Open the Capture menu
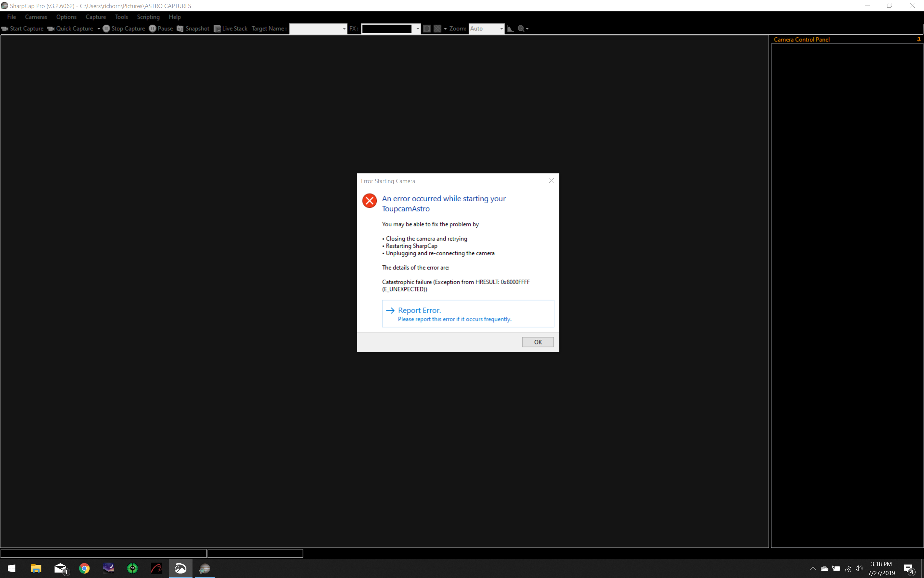The height and width of the screenshot is (578, 924). 96,17
